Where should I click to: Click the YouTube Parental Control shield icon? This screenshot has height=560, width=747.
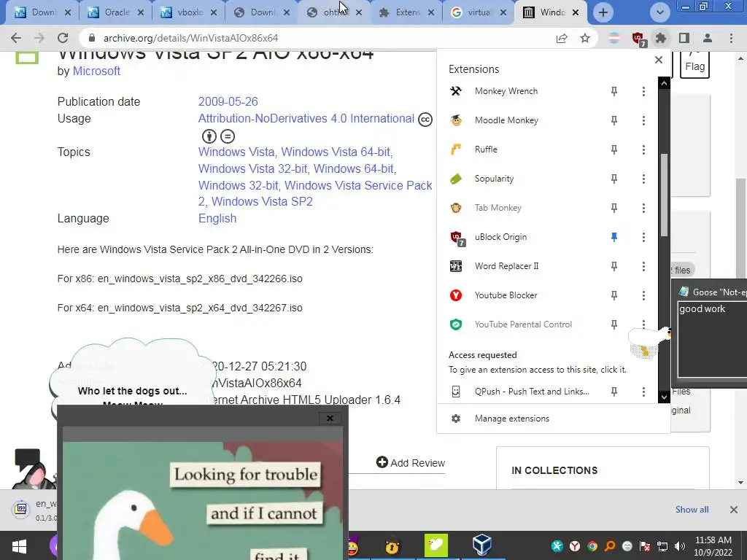coord(456,324)
